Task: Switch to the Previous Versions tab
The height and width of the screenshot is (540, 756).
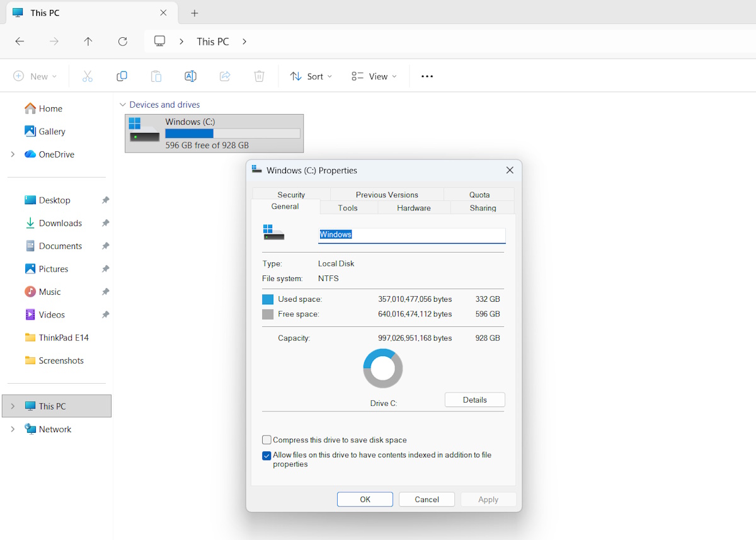Action: tap(387, 195)
